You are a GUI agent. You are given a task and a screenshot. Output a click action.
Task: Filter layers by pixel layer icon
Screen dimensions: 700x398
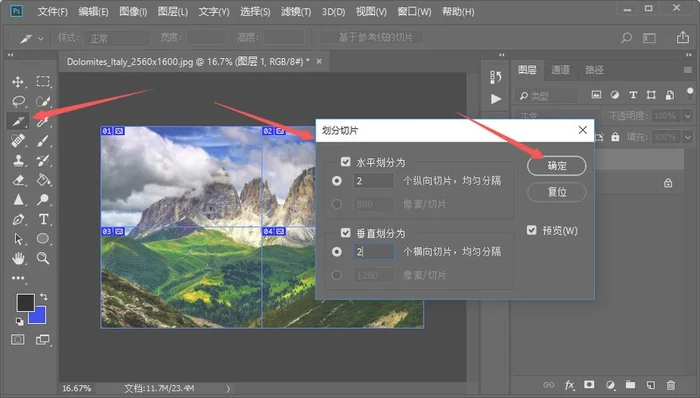[596, 95]
